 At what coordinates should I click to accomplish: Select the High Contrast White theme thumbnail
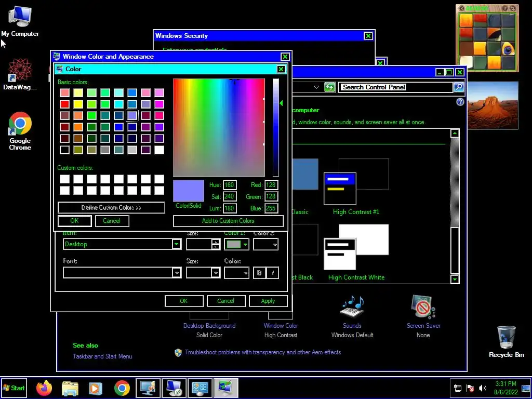pyautogui.click(x=356, y=247)
